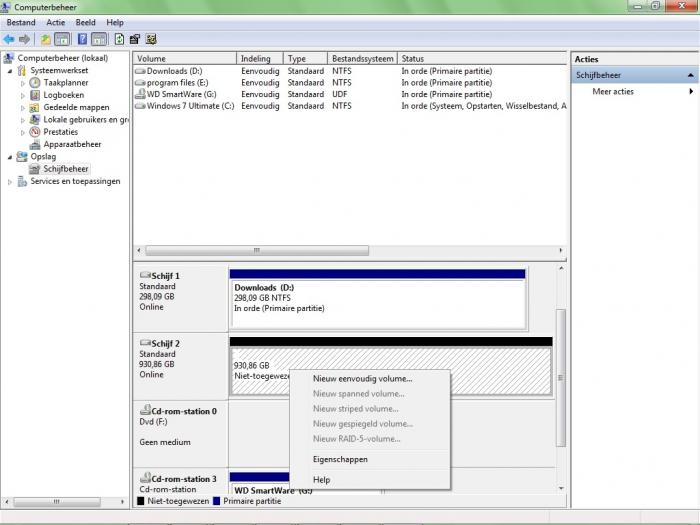Expand the Meer acties submenu arrow
The width and height of the screenshot is (700, 525).
click(x=690, y=92)
